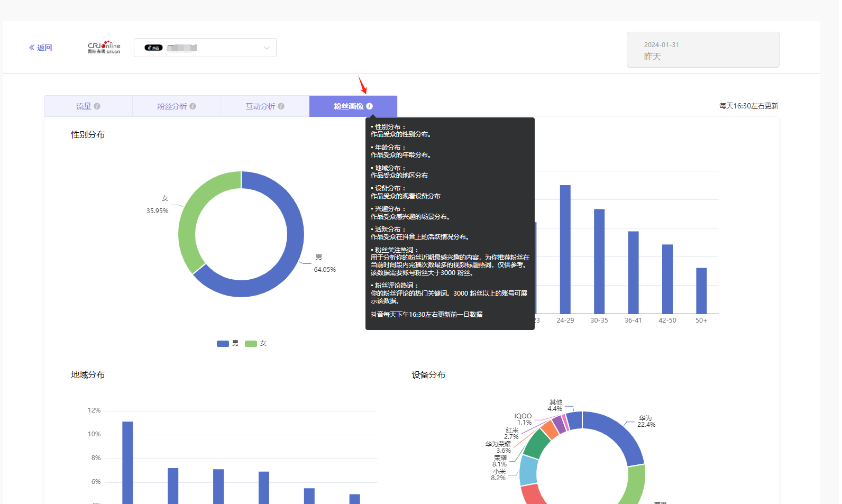Click the 荣耀 8.1% device label
Screen dimensions: 842x504
tap(500, 461)
